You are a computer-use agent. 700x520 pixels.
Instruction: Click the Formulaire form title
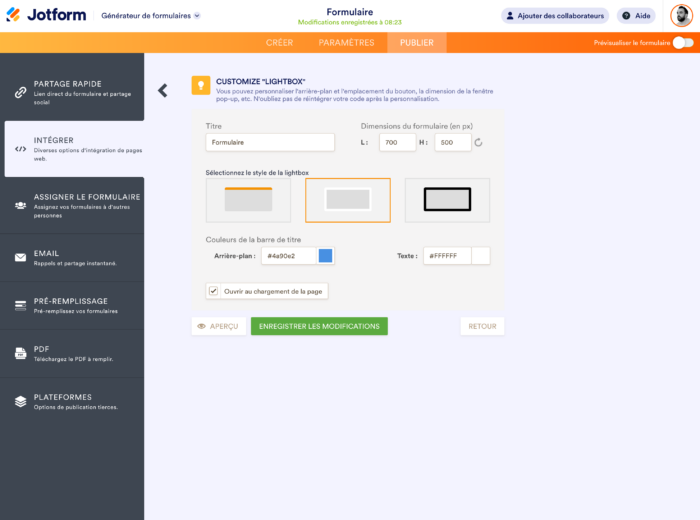[x=350, y=12]
